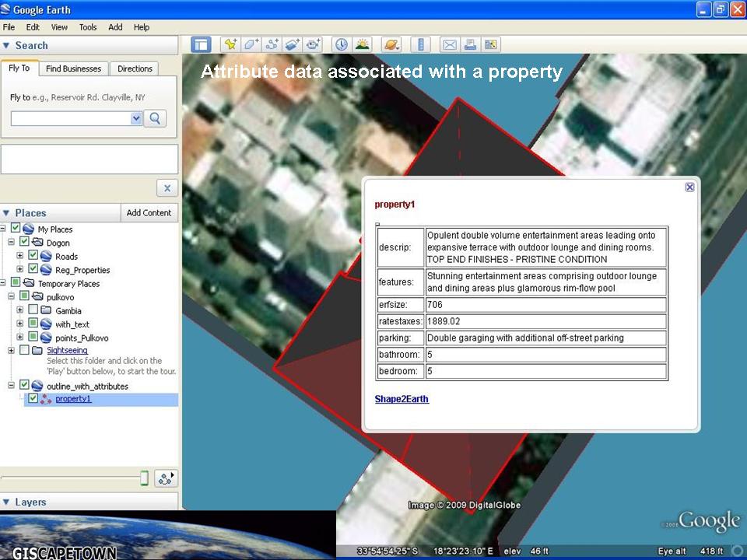The image size is (747, 560).
Task: Expand the Sightseeing tree node
Action: pyautogui.click(x=12, y=351)
